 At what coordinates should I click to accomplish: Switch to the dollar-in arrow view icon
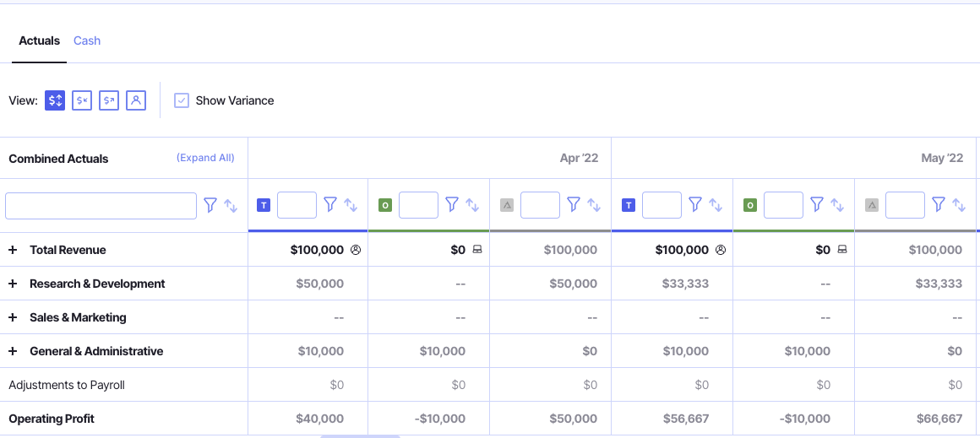tap(82, 100)
